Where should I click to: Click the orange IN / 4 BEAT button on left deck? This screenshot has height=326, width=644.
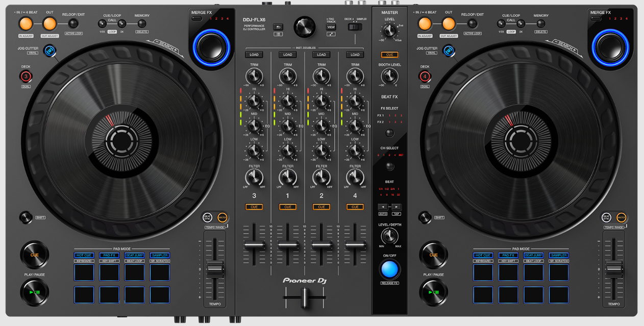pyautogui.click(x=26, y=23)
